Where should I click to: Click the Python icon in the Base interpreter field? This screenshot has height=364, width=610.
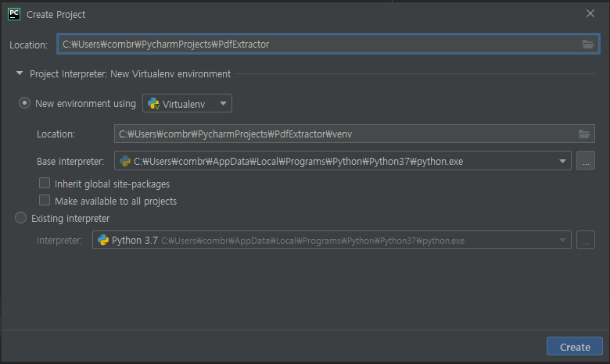(125, 161)
